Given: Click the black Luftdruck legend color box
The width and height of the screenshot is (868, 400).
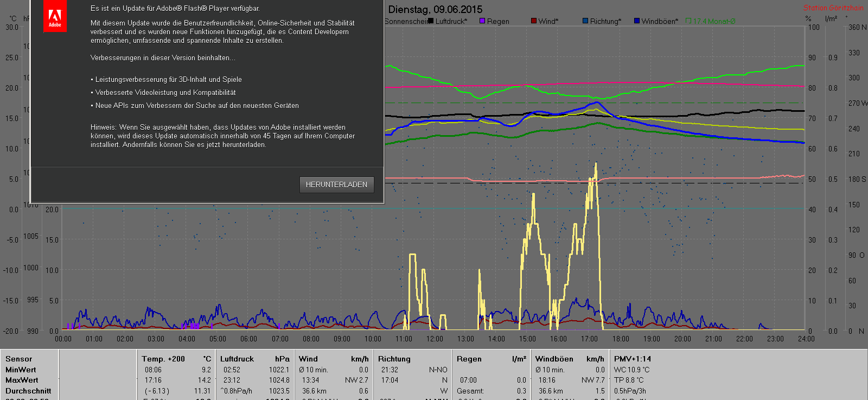Looking at the screenshot, I should point(431,21).
